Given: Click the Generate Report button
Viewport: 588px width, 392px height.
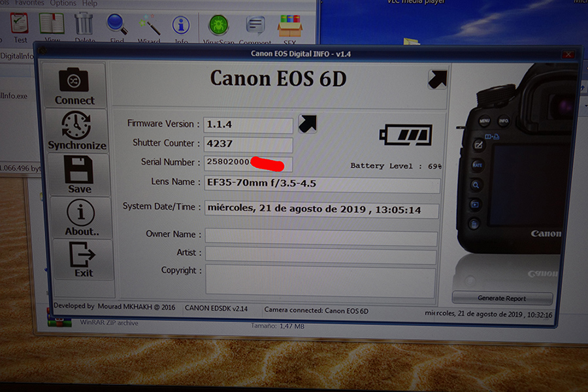Looking at the screenshot, I should (x=502, y=298).
